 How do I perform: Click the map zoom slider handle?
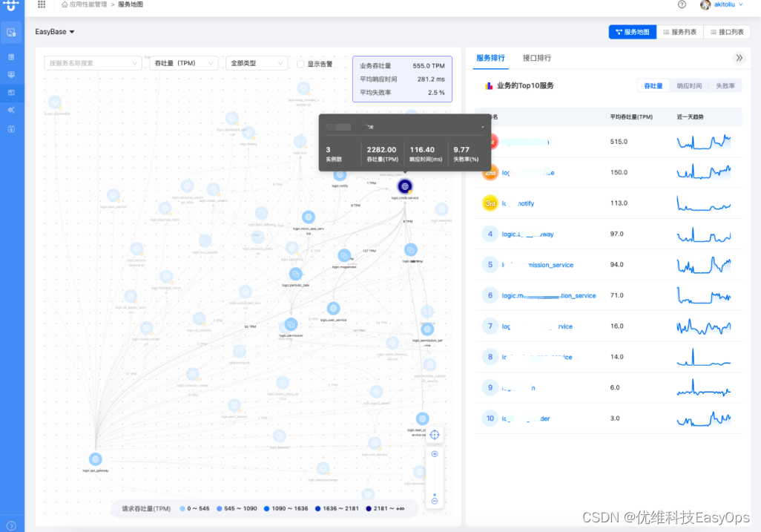435,495
